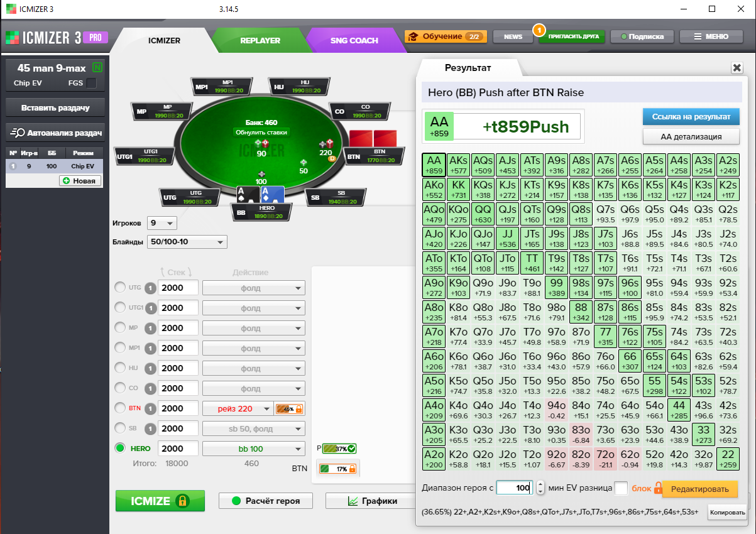Click the Редактировать button
Screen dimensions: 756x534
click(x=700, y=489)
